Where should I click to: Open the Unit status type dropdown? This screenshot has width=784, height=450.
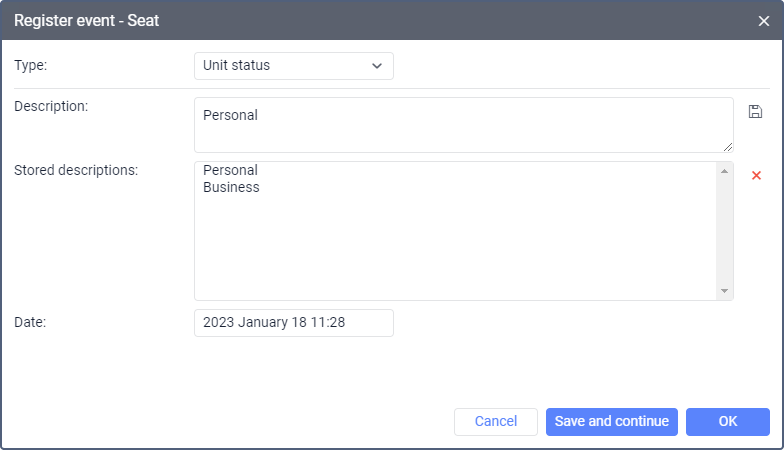click(293, 66)
